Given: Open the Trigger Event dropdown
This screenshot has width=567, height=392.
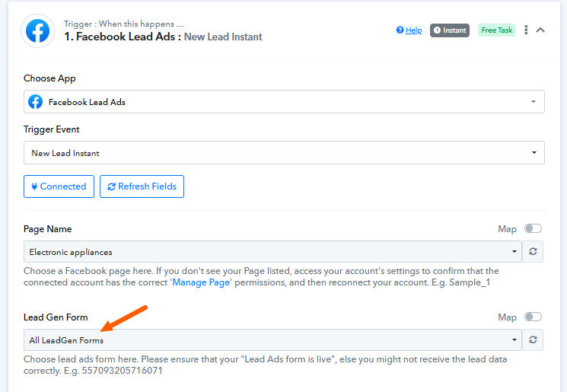Looking at the screenshot, I should [x=284, y=153].
